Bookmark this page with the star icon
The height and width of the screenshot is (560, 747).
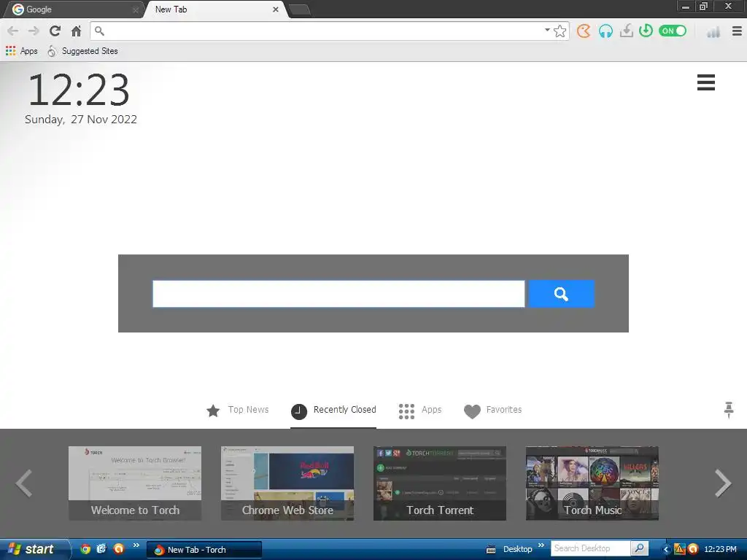pyautogui.click(x=560, y=31)
